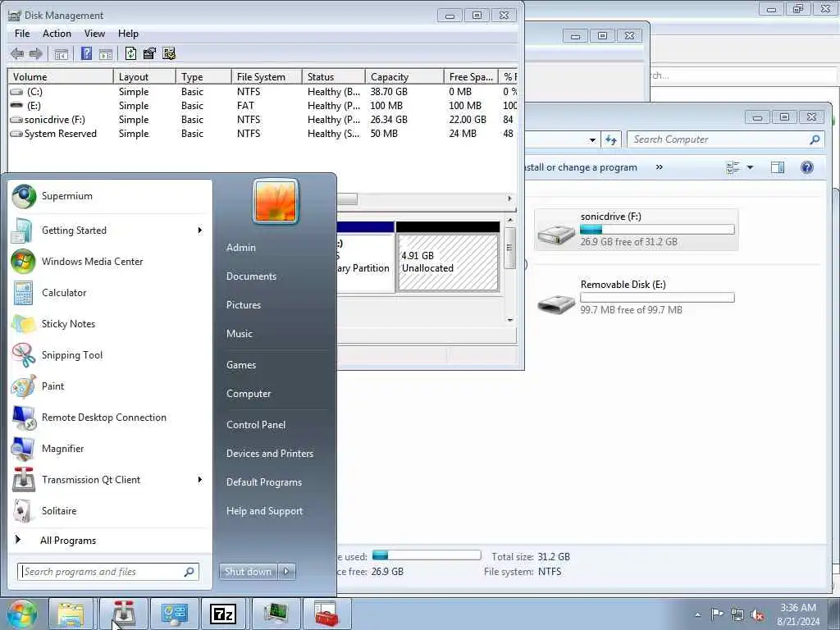Click the Transmission taskbar icon
Screen dimensions: 840x630
point(123,614)
